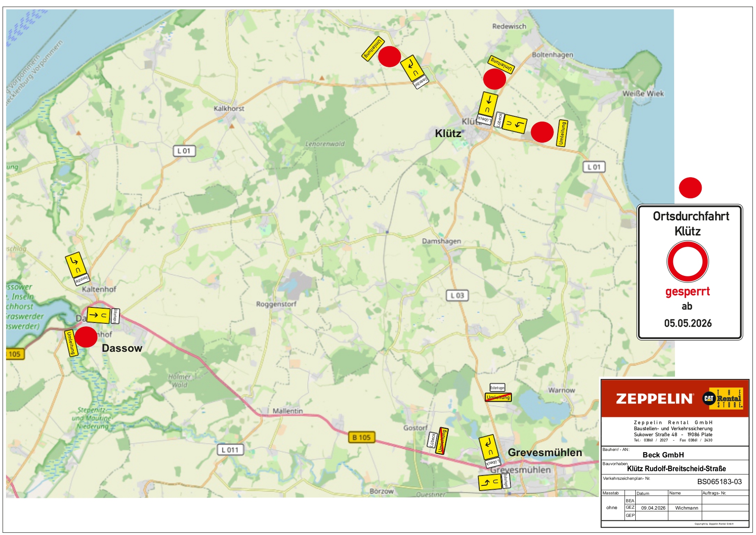756x535 pixels.
Task: Click the yellow detour arrow sign above Kaltenhof
Action: [76, 265]
